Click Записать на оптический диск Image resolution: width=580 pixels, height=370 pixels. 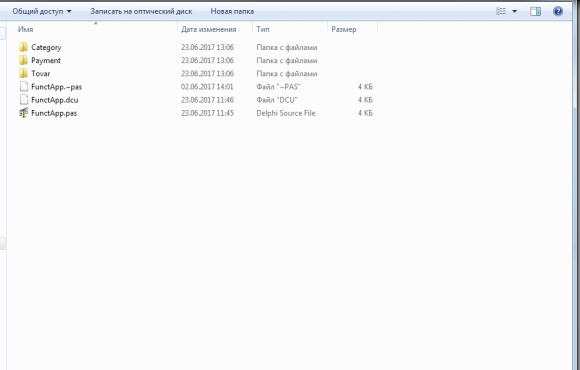click(141, 11)
